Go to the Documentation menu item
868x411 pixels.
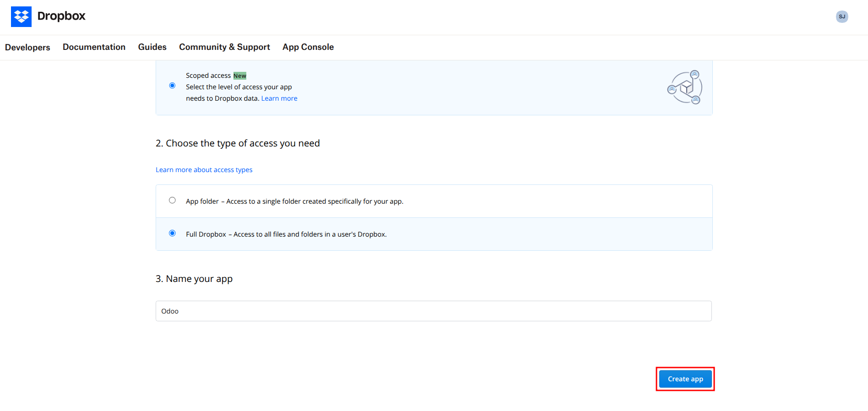click(94, 47)
